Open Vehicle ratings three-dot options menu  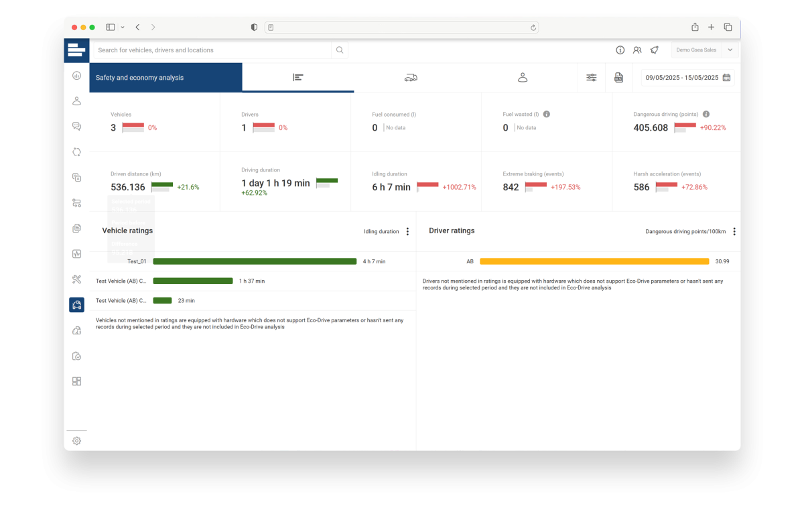click(407, 231)
